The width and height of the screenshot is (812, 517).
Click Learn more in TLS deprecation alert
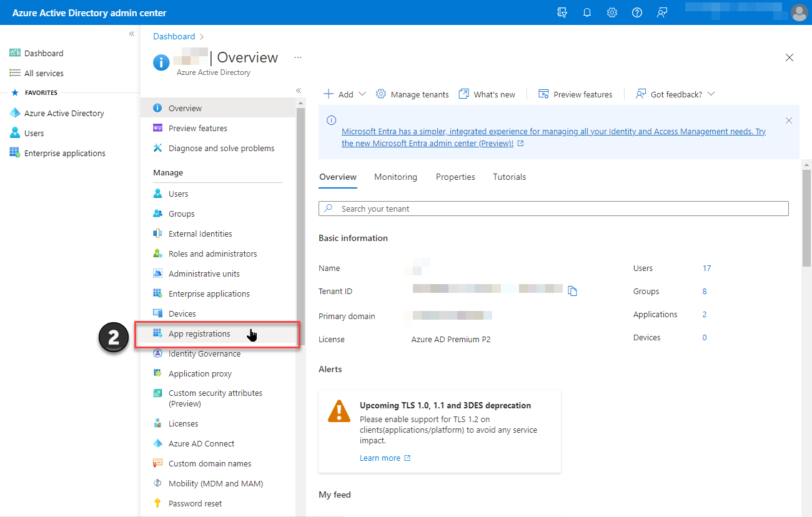point(385,458)
